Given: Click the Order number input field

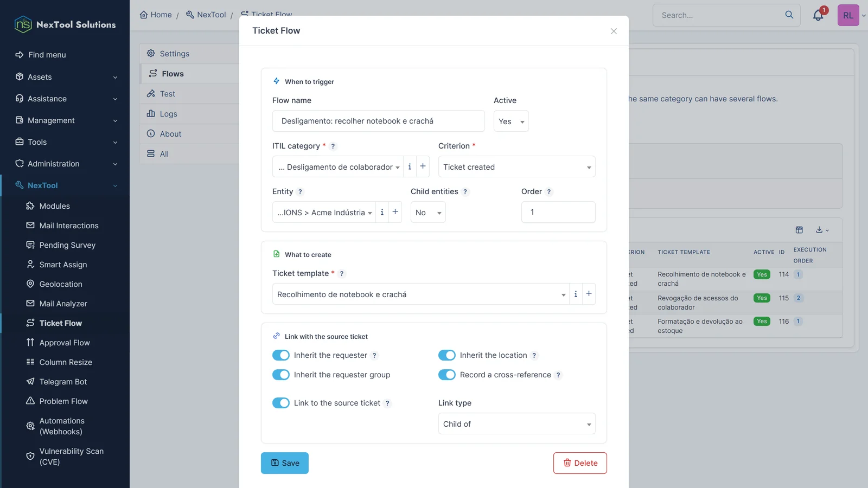Looking at the screenshot, I should 558,212.
